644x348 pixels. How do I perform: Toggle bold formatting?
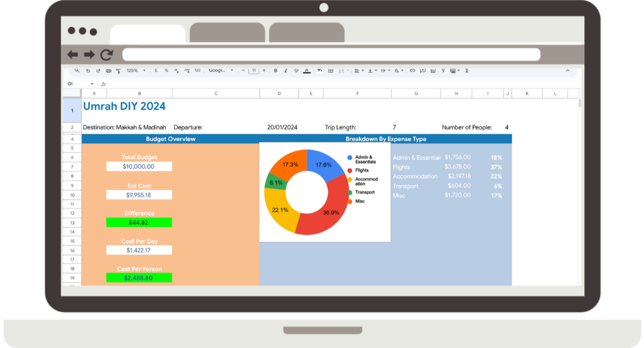pos(275,71)
